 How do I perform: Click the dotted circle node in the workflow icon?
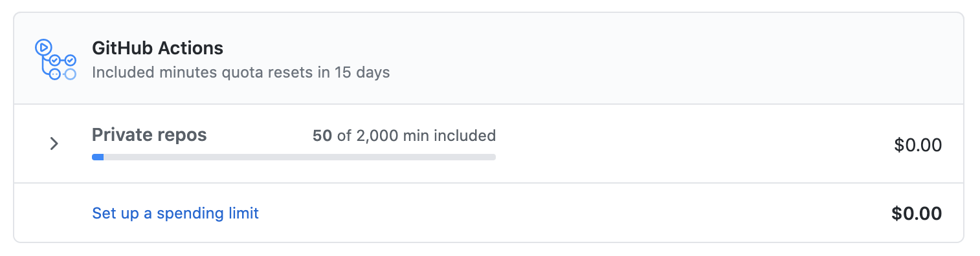tap(55, 74)
